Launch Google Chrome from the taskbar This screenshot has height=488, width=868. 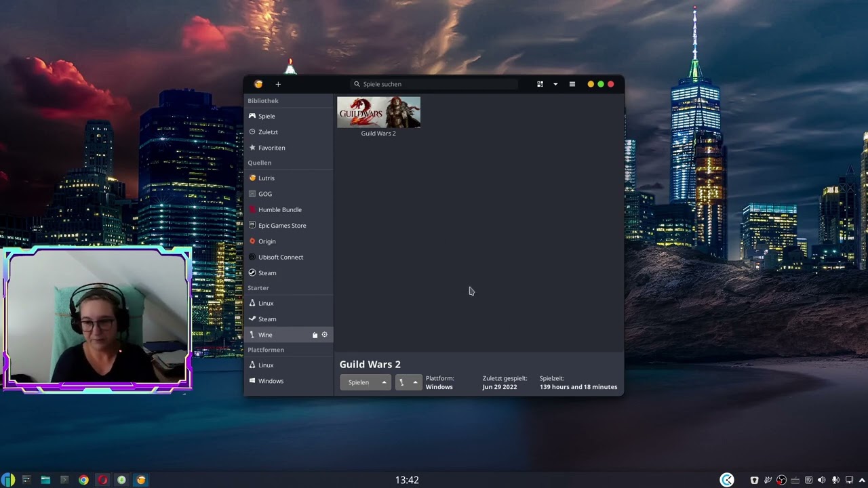pos(83,480)
